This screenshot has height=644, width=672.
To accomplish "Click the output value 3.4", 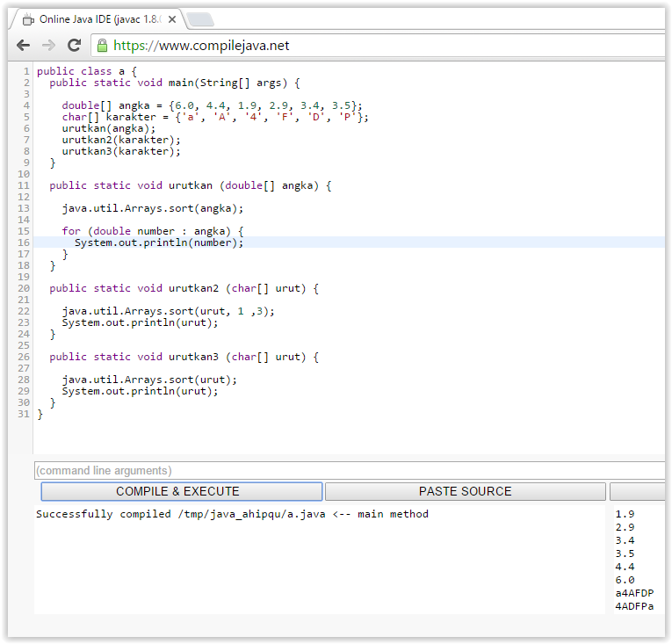I will (x=625, y=540).
